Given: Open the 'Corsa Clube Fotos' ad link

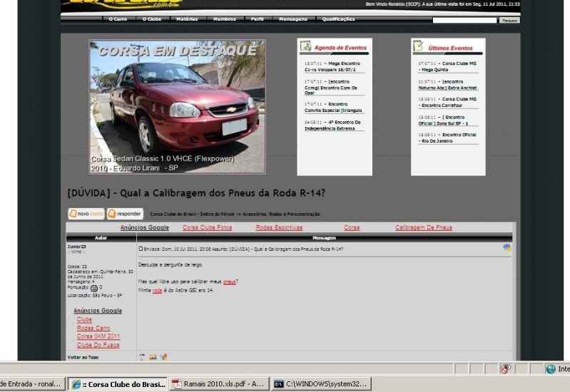Looking at the screenshot, I should [x=207, y=227].
